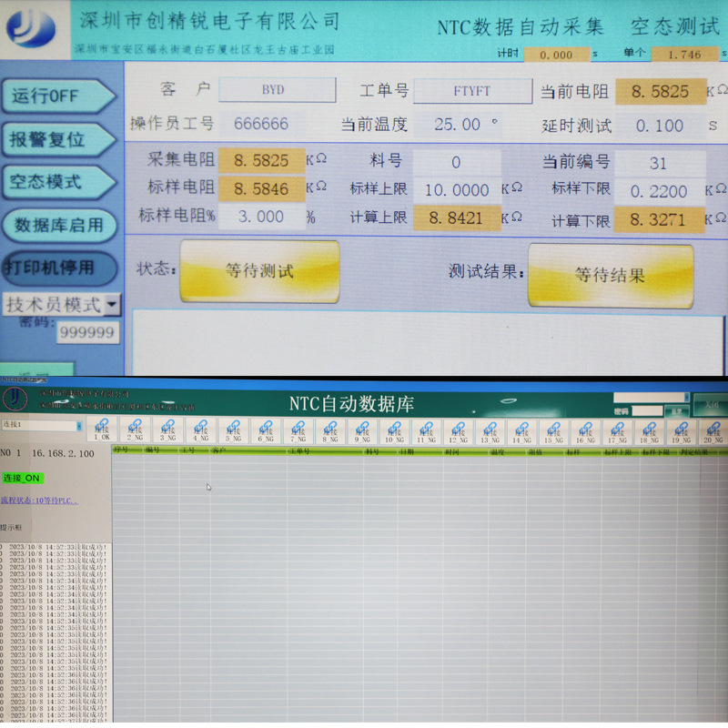Click the 料号 field showing 0
The width and height of the screenshot is (728, 728).
[457, 162]
